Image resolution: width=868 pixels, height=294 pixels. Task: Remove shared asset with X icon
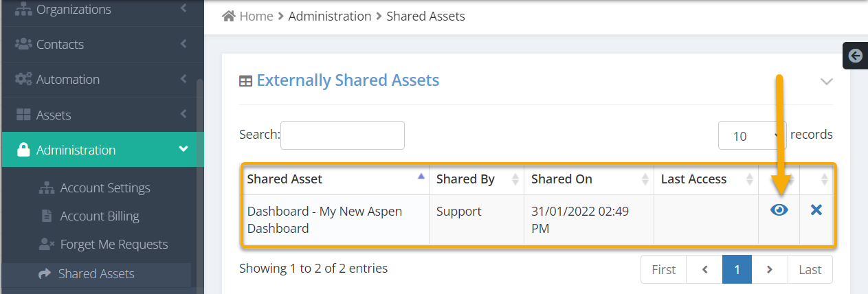pos(816,210)
